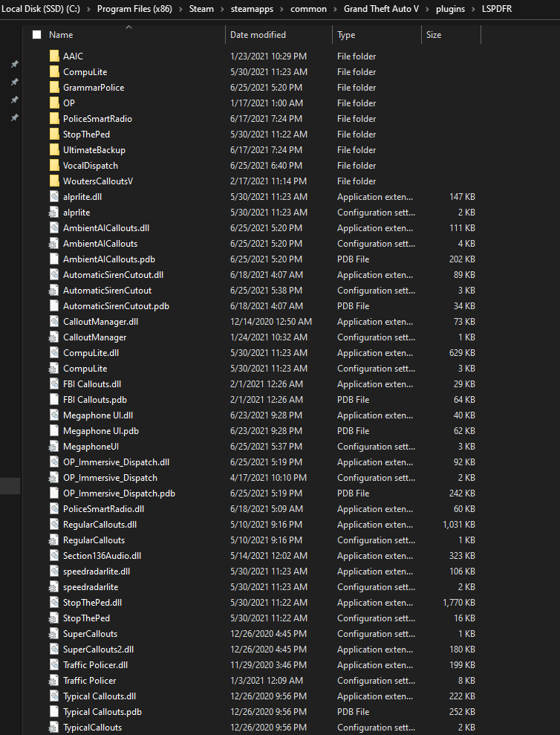
Task: Select the TypicalCallouts configuration file name
Action: click(92, 728)
